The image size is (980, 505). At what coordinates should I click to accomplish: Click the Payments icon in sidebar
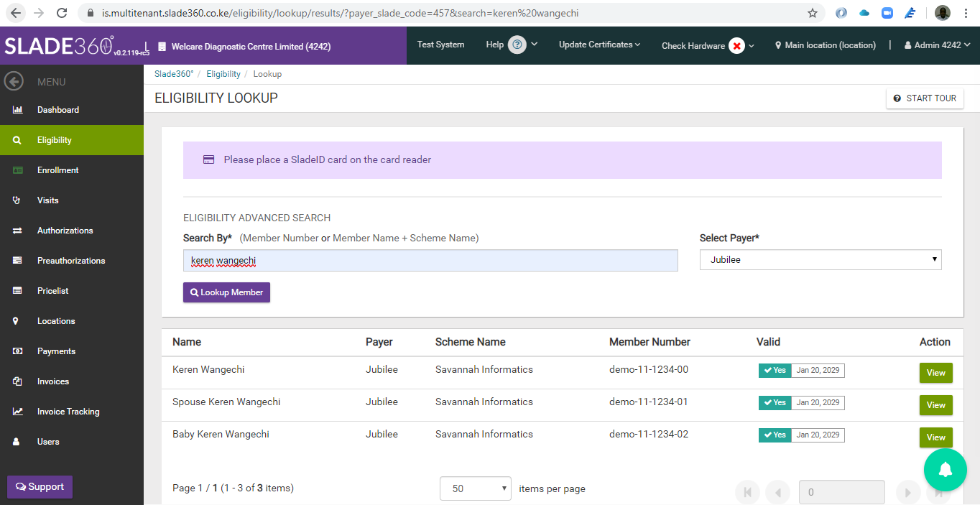(x=17, y=351)
